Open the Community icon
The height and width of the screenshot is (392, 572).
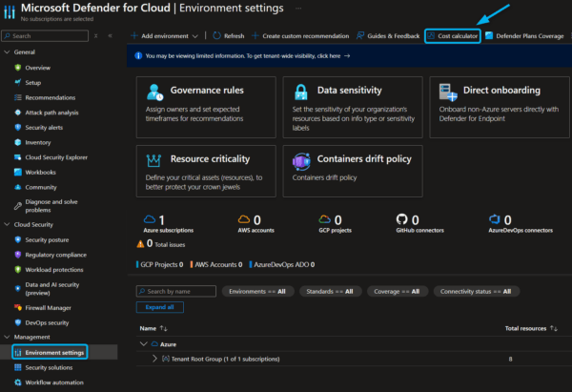17,187
